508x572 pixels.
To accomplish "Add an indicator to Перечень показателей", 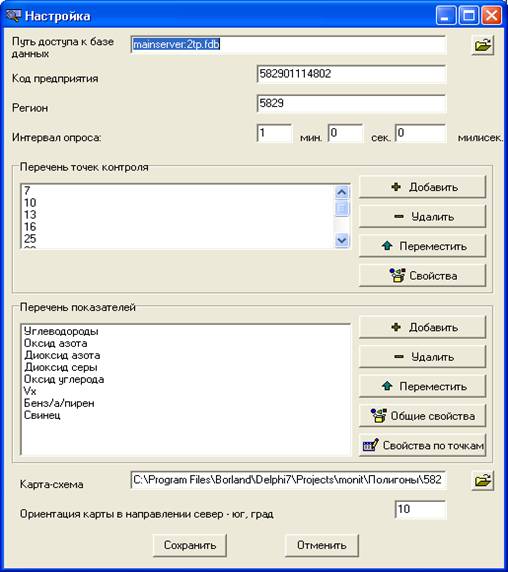I will [x=422, y=327].
